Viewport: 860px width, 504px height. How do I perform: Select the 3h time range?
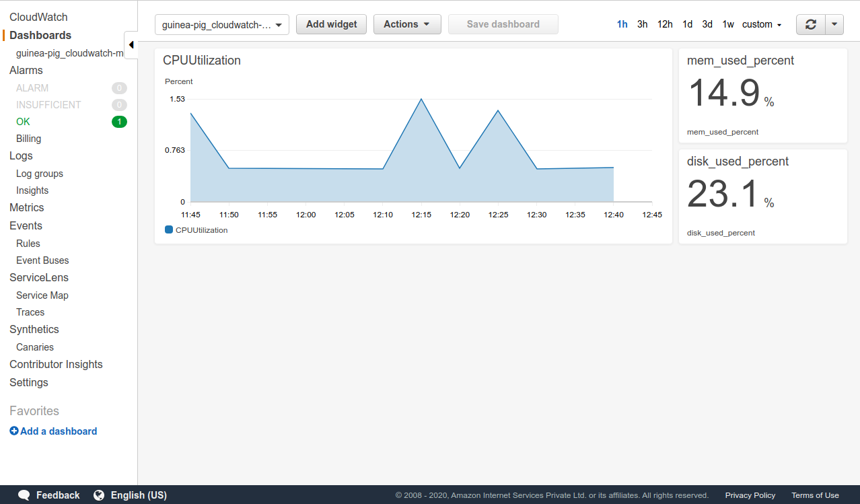click(x=643, y=24)
